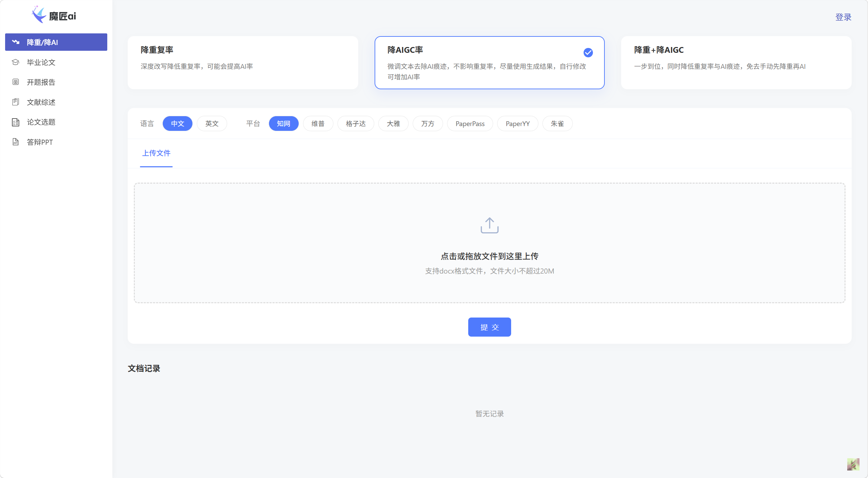
Task: Click the 开题报告 sidebar icon
Action: (x=16, y=82)
